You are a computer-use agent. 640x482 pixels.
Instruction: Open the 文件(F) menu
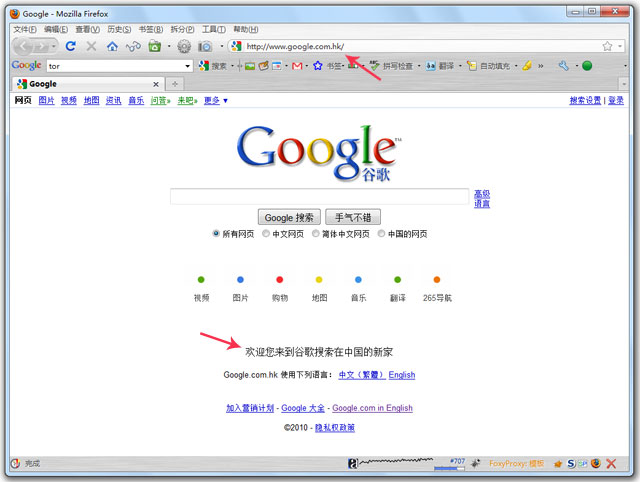click(25, 29)
